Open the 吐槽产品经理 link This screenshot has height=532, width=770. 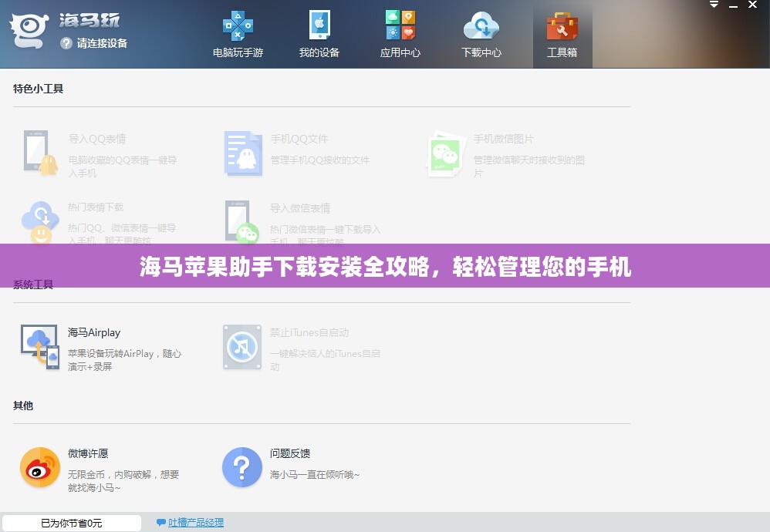point(196,523)
